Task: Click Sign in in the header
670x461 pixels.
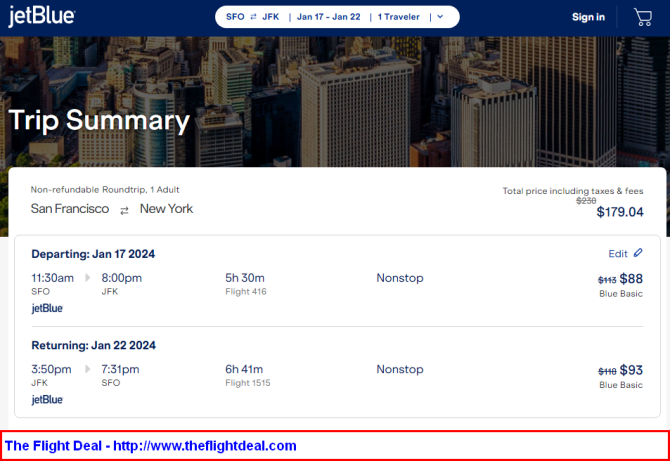Action: click(x=588, y=17)
